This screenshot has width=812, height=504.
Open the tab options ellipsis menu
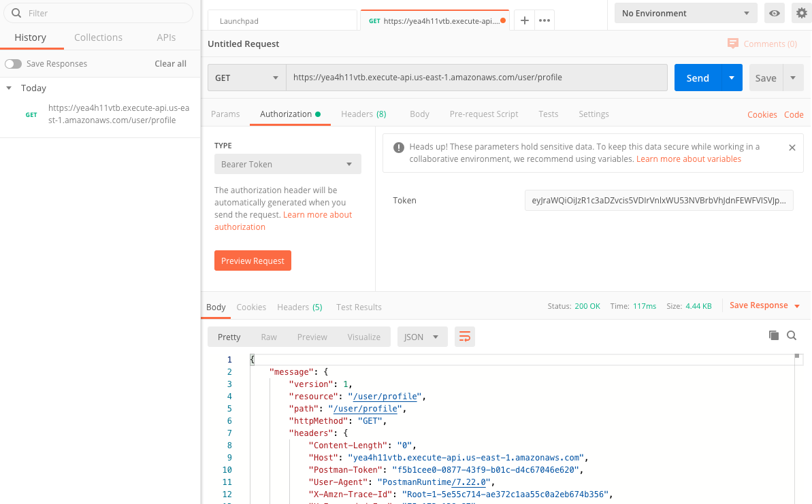tap(544, 20)
